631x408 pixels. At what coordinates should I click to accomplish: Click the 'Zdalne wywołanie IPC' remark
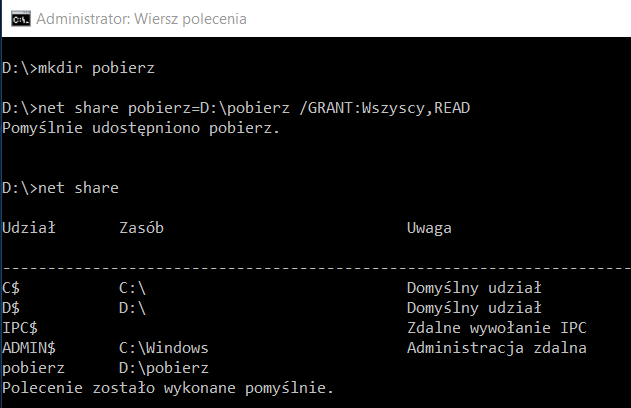point(497,328)
